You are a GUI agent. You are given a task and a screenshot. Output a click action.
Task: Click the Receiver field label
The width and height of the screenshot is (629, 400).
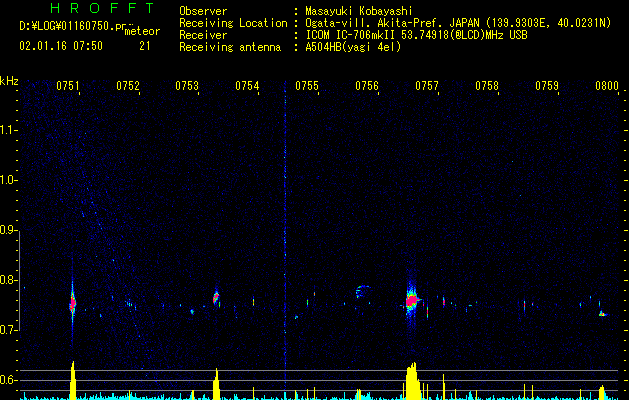203,35
